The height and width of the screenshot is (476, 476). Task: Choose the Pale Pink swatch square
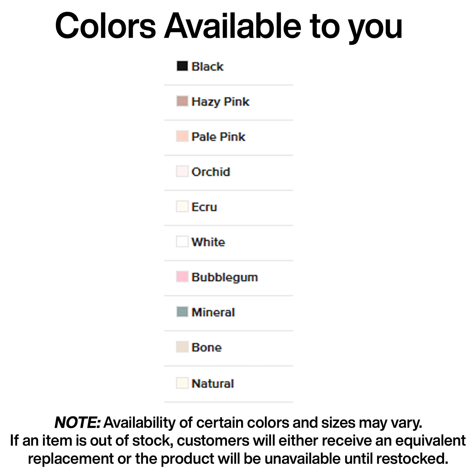tap(182, 136)
